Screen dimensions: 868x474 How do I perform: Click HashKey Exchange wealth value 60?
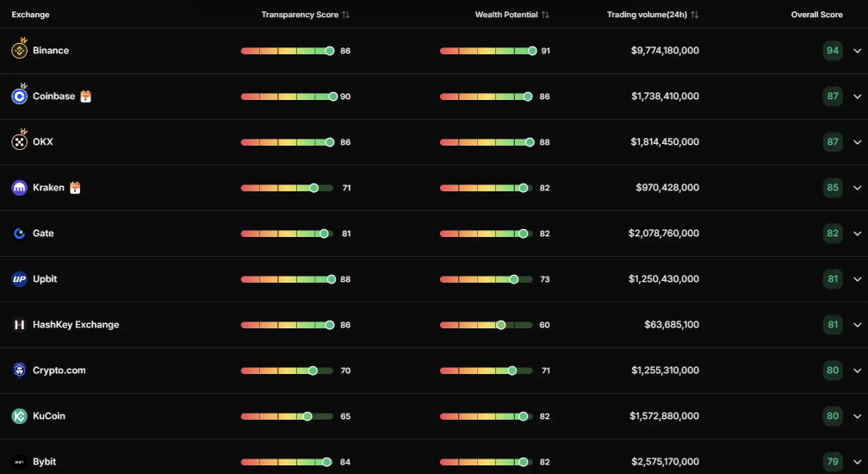pos(545,325)
